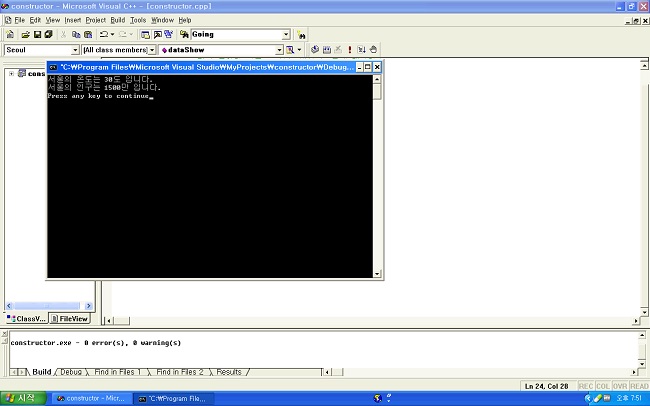Screen dimensions: 650x406
Task: Switch to the FileView tab
Action: (70, 318)
